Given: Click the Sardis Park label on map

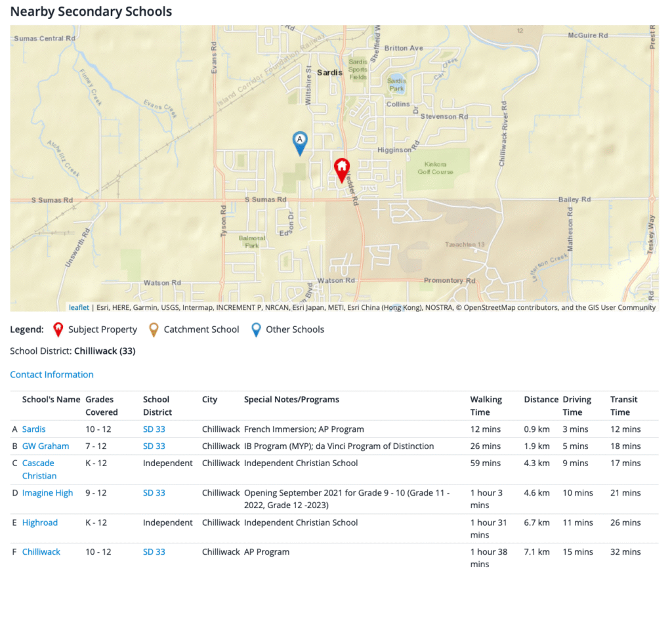Looking at the screenshot, I should coord(396,84).
